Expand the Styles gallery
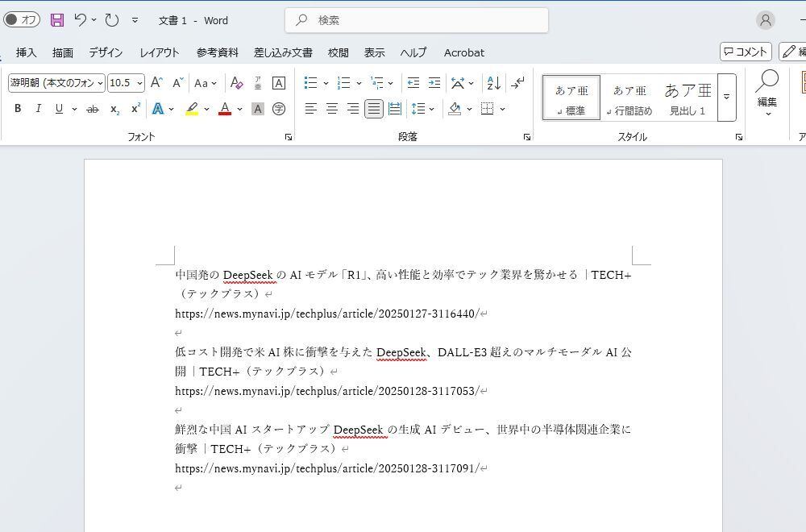Image resolution: width=806 pixels, height=532 pixels. 726,98
